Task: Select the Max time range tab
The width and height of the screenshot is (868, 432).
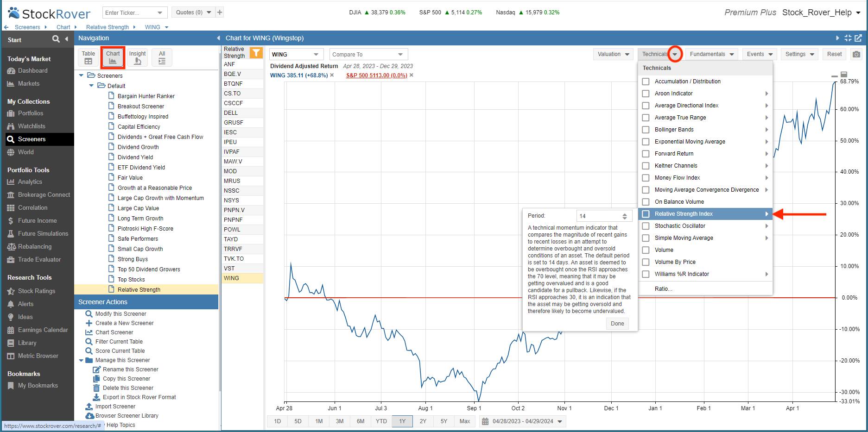Action: tap(465, 421)
